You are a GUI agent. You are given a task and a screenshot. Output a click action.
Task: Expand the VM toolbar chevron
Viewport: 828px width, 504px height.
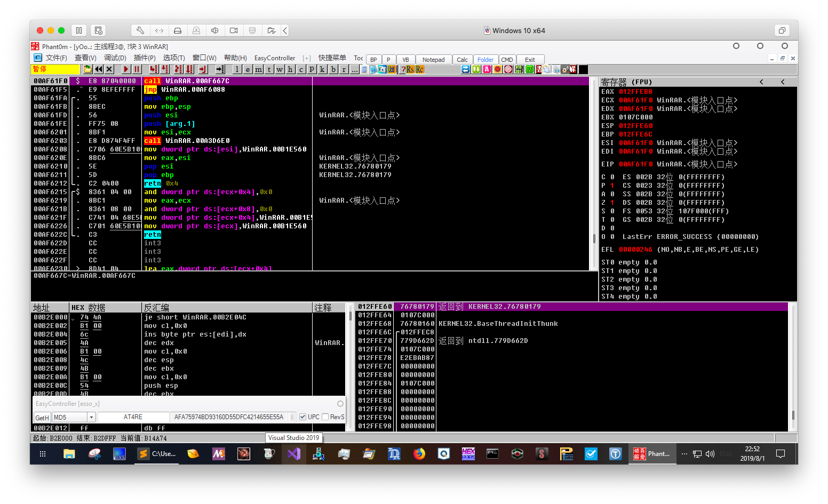(285, 30)
